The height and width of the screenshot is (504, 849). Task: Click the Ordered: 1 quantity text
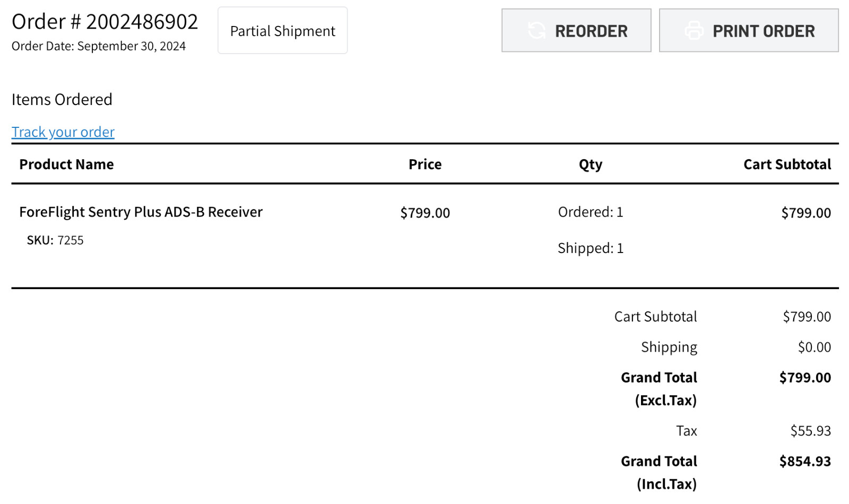click(x=591, y=212)
